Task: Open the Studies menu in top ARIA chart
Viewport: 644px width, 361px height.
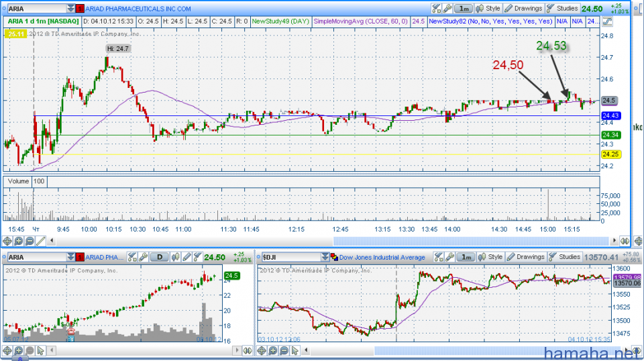Action: (x=562, y=8)
